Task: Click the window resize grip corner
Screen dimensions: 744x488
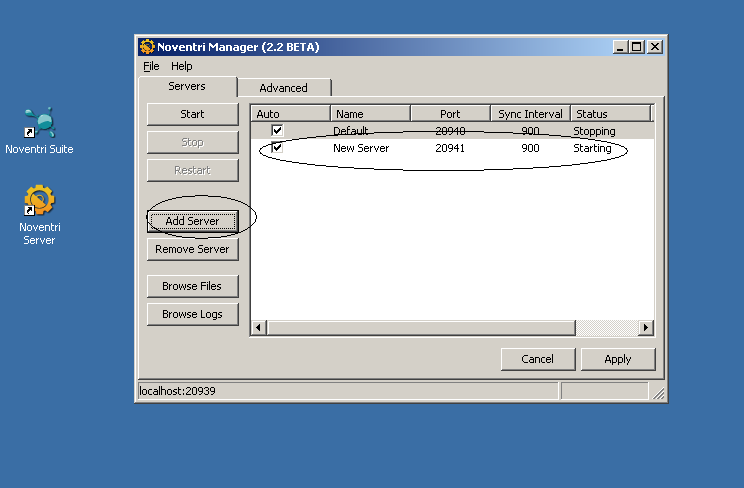Action: click(659, 394)
